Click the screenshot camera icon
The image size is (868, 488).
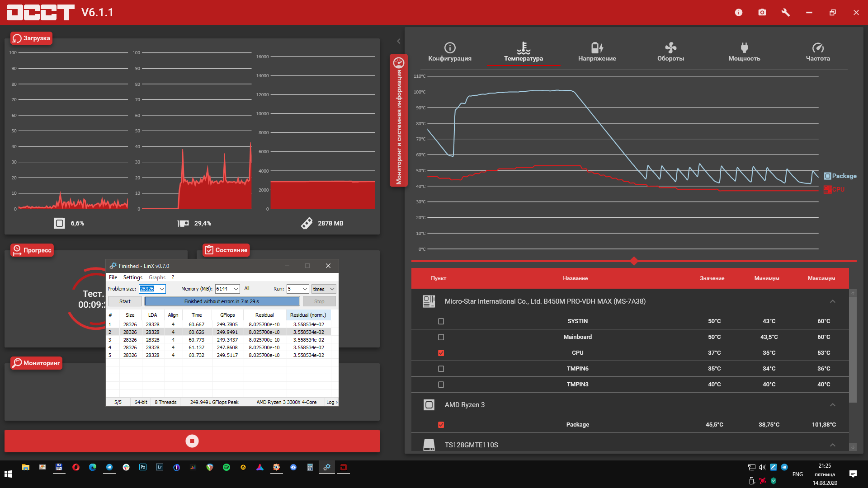762,13
